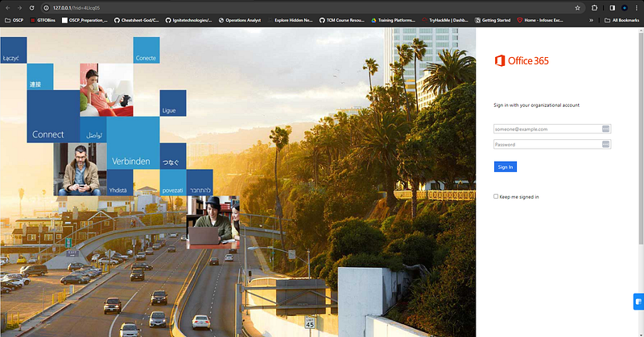Open the TryHackMe Dashboard bookmark

[x=445, y=20]
